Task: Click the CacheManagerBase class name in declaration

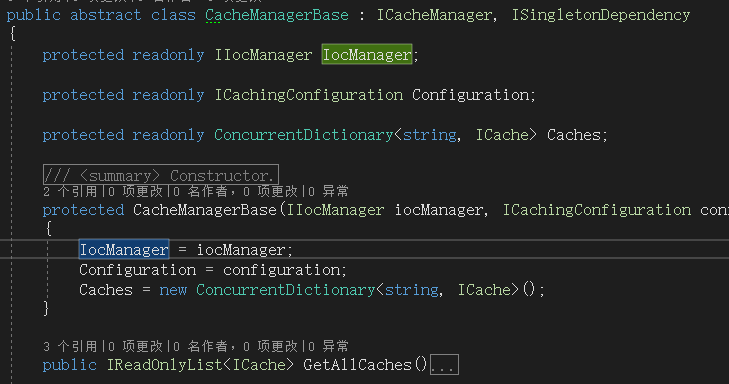Action: click(x=277, y=15)
